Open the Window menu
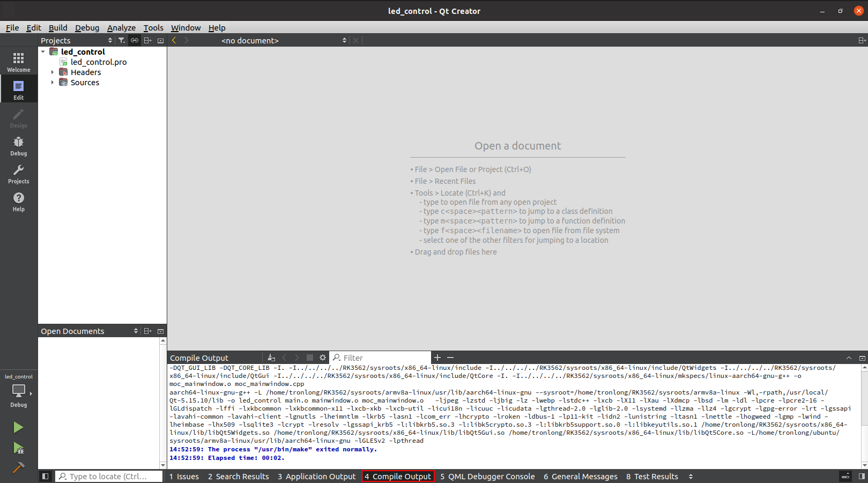 pos(186,28)
